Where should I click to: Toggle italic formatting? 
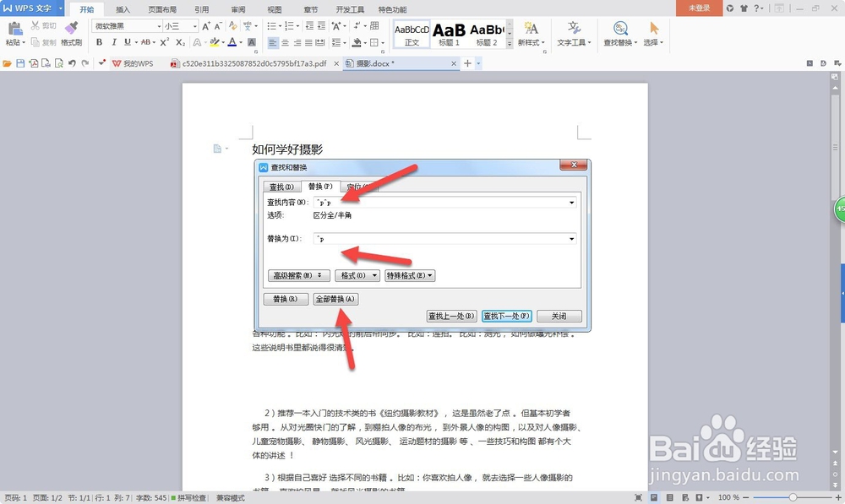coord(114,41)
